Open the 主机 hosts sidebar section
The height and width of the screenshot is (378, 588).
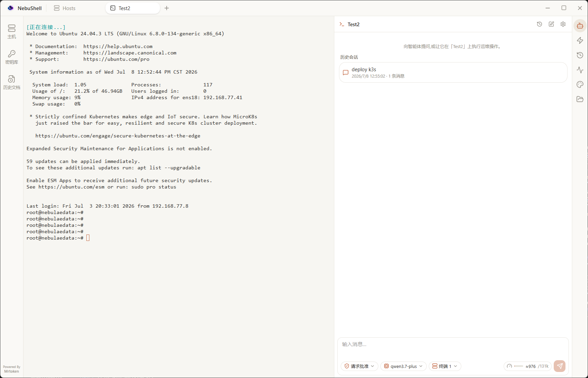(x=12, y=32)
